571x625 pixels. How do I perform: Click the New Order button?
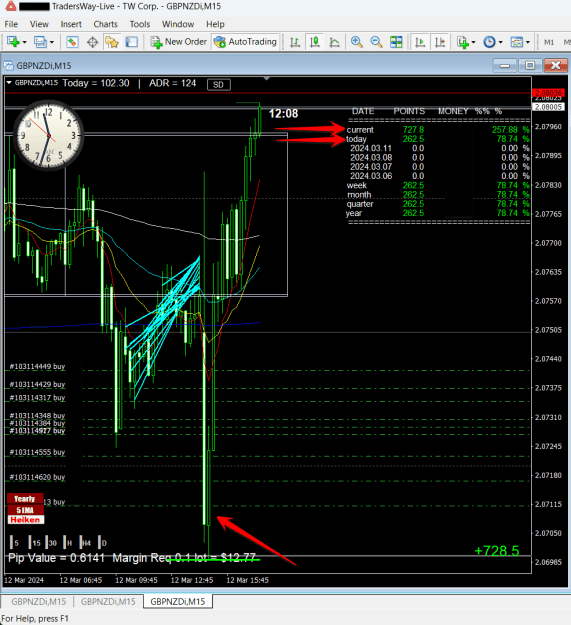(179, 42)
